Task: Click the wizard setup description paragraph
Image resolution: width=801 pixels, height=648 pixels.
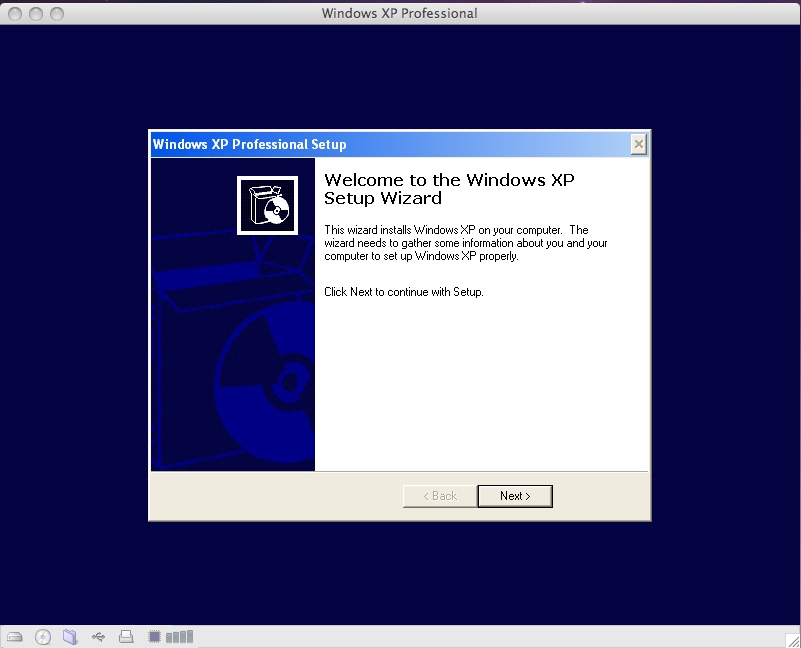Action: tap(465, 242)
